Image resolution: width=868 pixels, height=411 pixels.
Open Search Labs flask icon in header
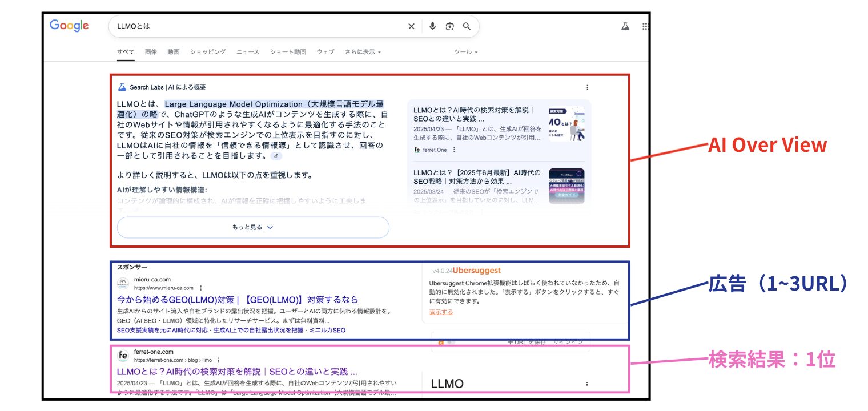(x=625, y=26)
